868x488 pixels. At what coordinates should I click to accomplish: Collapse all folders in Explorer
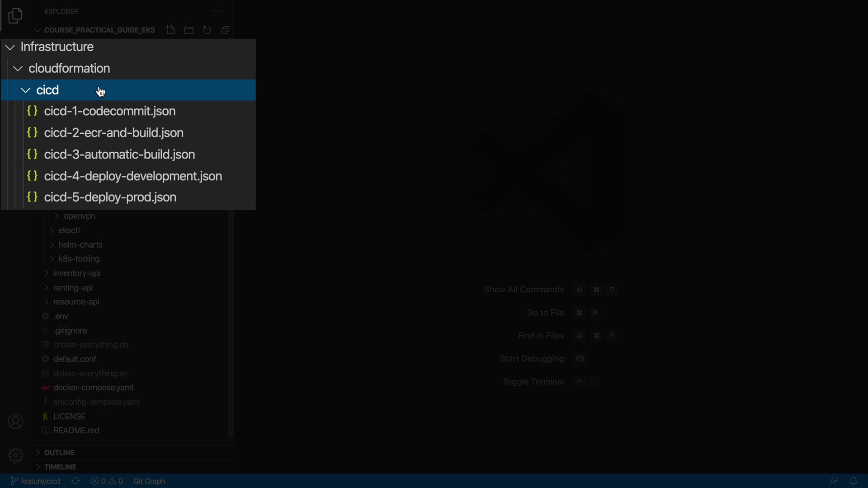(x=225, y=30)
